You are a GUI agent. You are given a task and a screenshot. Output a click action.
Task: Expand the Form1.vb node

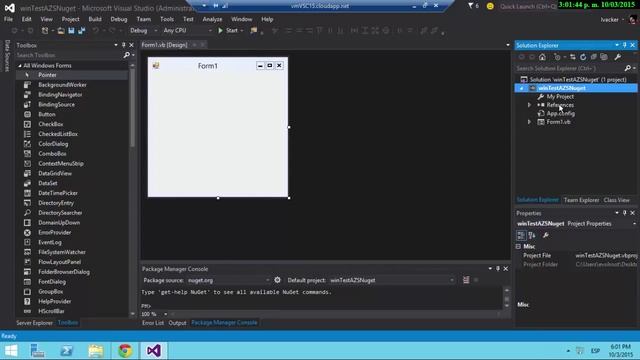click(x=529, y=122)
